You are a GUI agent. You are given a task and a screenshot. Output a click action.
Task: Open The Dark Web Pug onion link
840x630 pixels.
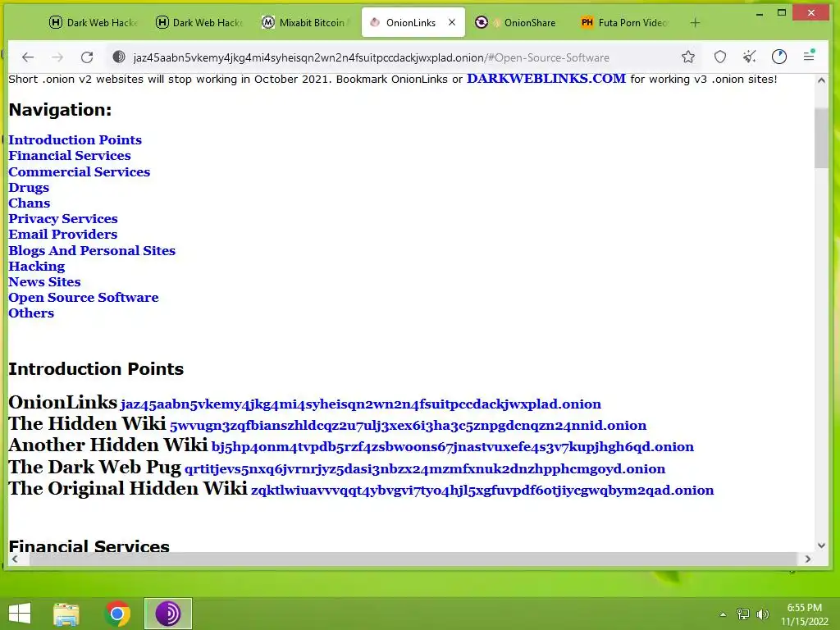[x=425, y=468]
